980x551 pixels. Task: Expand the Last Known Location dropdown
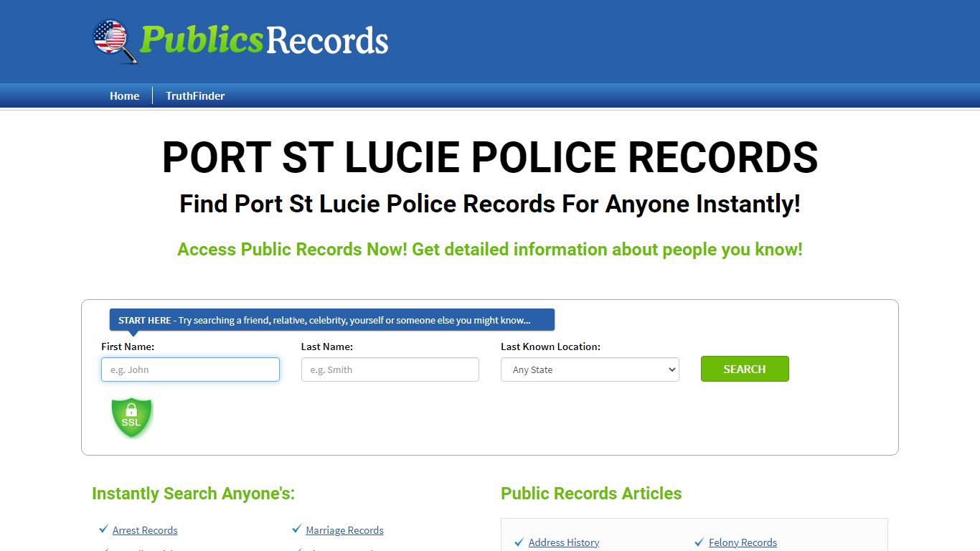point(590,369)
